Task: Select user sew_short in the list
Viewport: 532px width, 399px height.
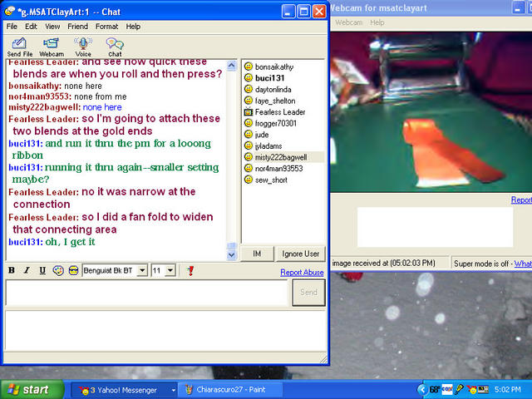Action: (271, 180)
